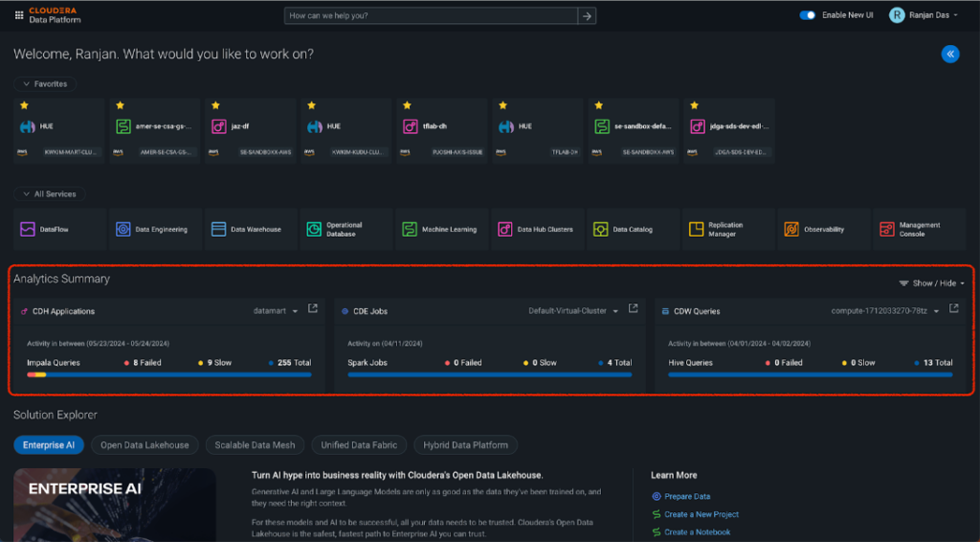The image size is (980, 542).
Task: Open the DataFlow service icon
Action: (27, 230)
